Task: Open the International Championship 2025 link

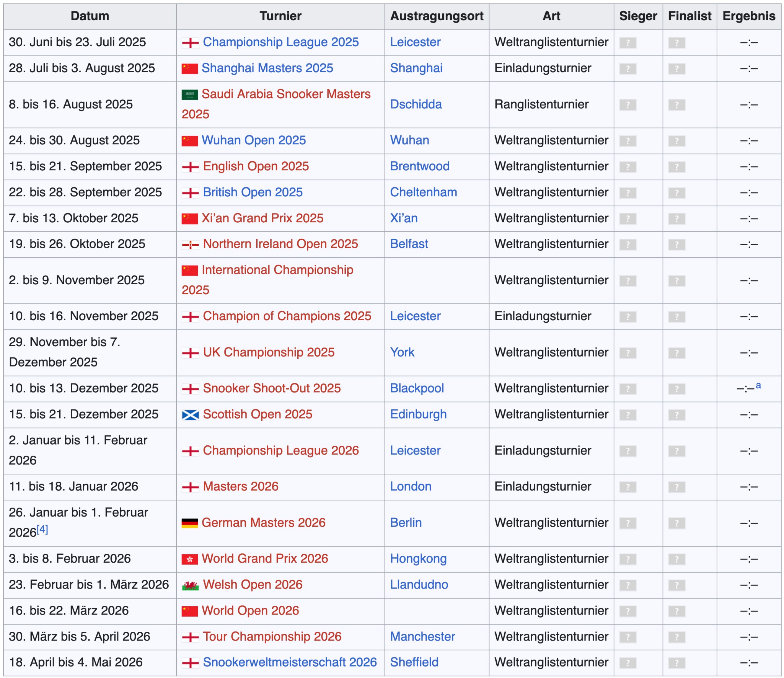Action: click(267, 280)
